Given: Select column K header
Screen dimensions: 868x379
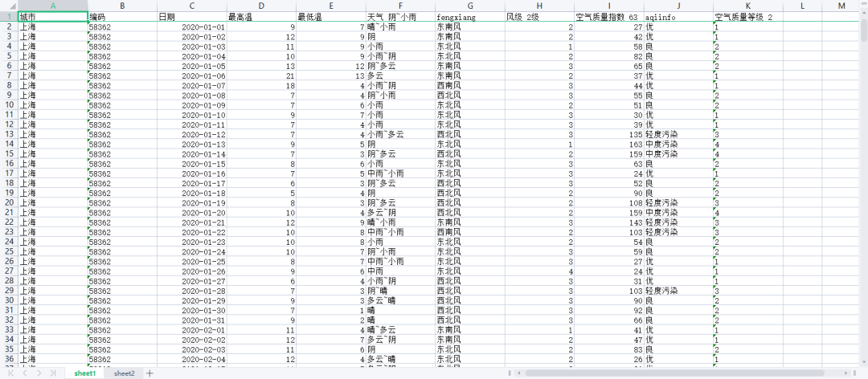Looking at the screenshot, I should coord(747,6).
